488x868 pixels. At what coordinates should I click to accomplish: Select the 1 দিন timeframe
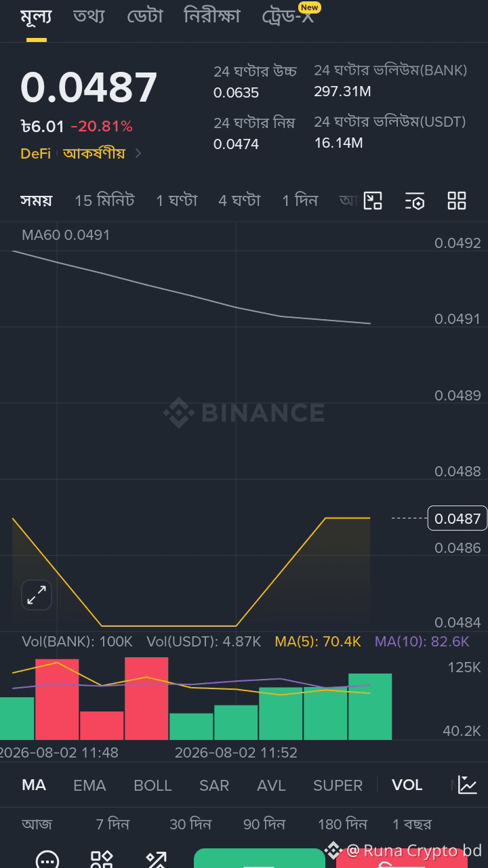coord(300,201)
